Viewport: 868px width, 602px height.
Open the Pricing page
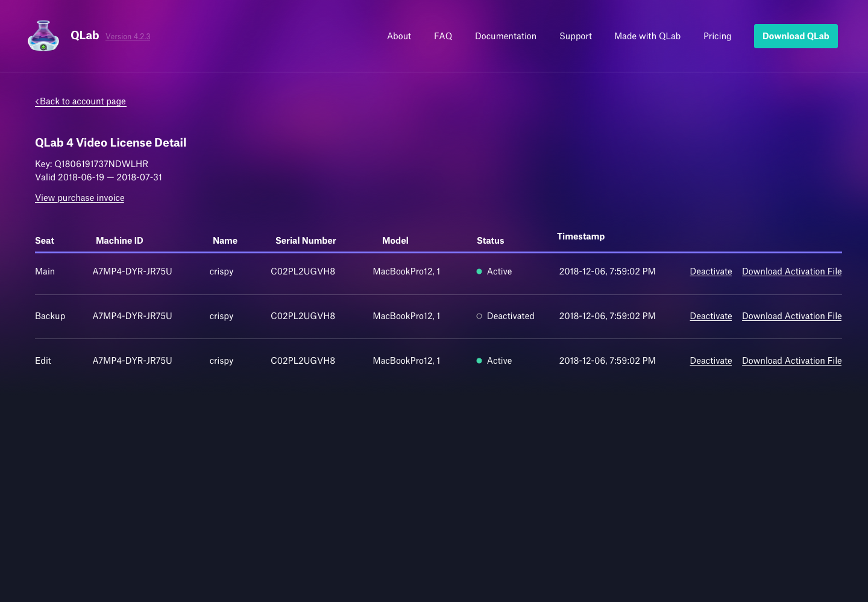coord(717,36)
